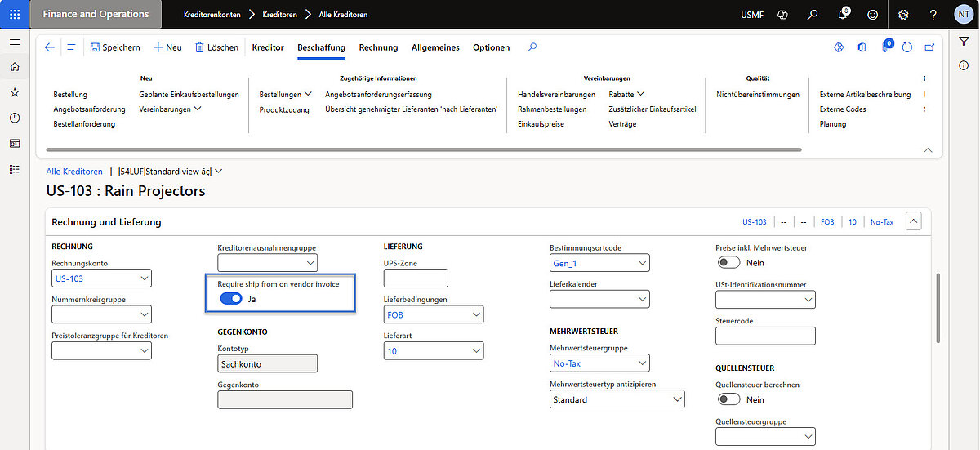Expand the hamburger navigation pane

[x=15, y=42]
